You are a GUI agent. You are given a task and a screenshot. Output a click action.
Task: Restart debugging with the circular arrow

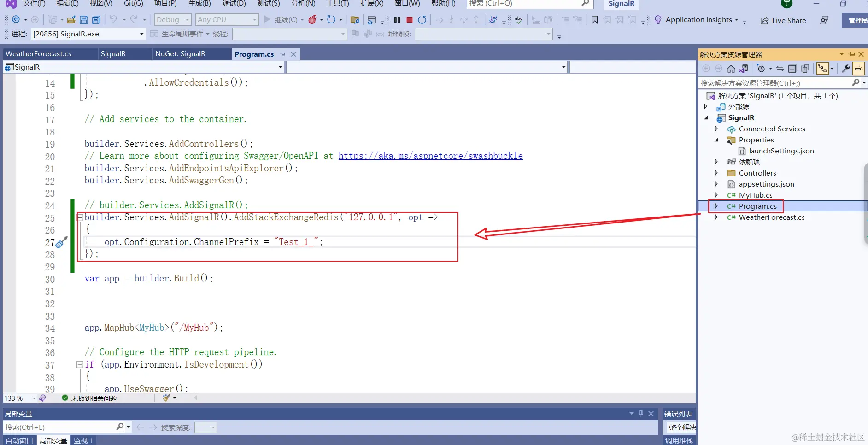tap(422, 20)
